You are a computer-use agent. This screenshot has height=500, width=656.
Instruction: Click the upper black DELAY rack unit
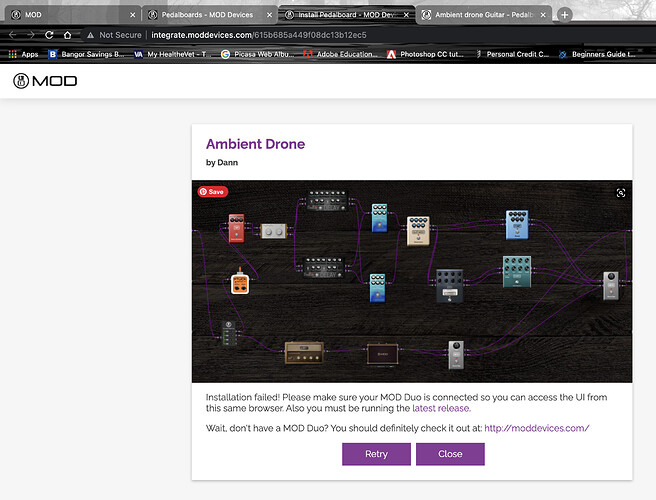[327, 200]
